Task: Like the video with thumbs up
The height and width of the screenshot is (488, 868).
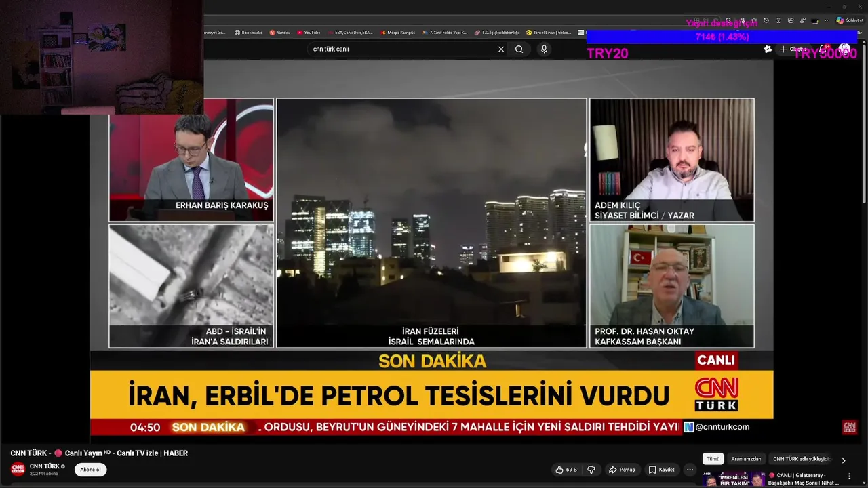Action: [566, 470]
